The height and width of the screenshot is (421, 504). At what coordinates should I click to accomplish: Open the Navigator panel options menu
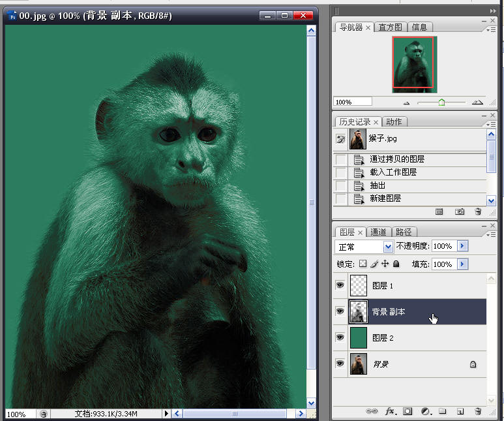pyautogui.click(x=491, y=29)
